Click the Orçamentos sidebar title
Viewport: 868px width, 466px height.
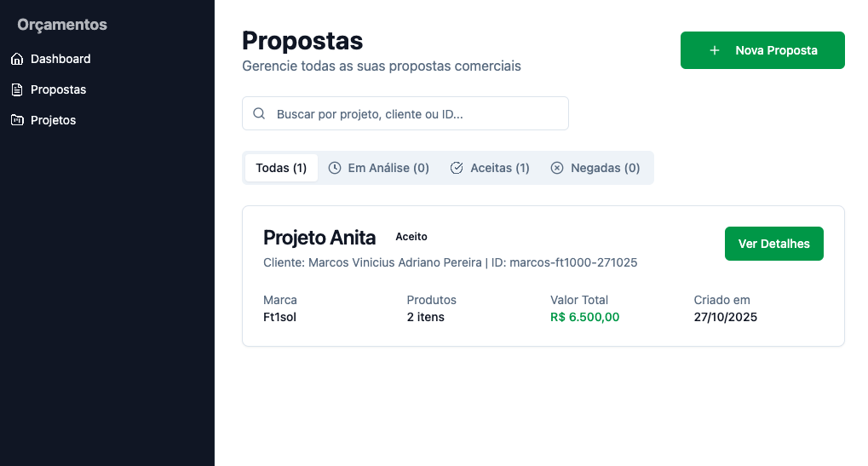(62, 26)
